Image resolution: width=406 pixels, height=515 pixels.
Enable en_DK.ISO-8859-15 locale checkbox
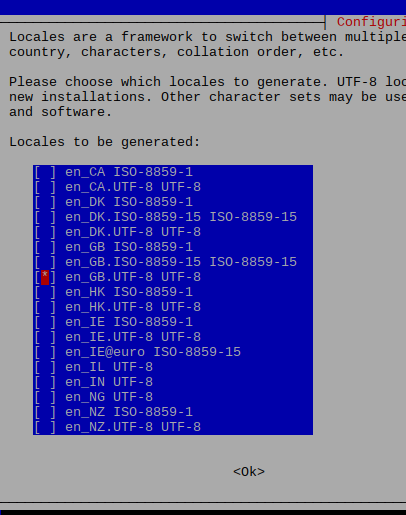pyautogui.click(x=45, y=217)
